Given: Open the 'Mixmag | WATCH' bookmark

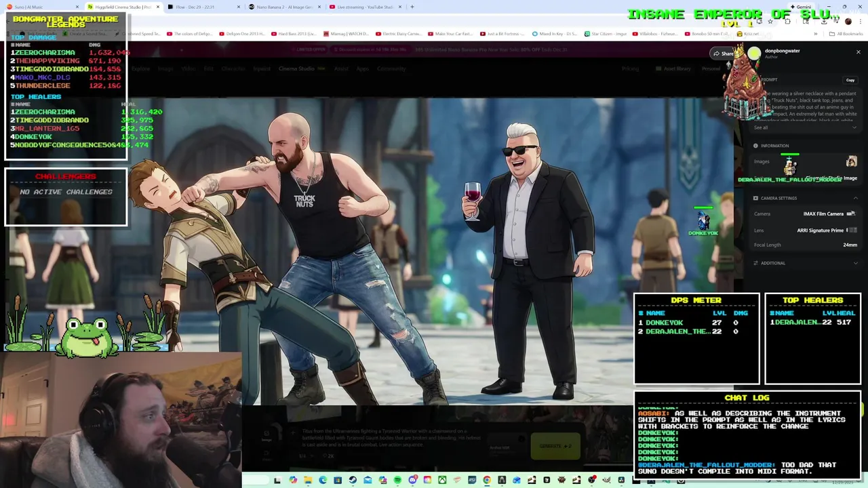Looking at the screenshot, I should point(346,34).
